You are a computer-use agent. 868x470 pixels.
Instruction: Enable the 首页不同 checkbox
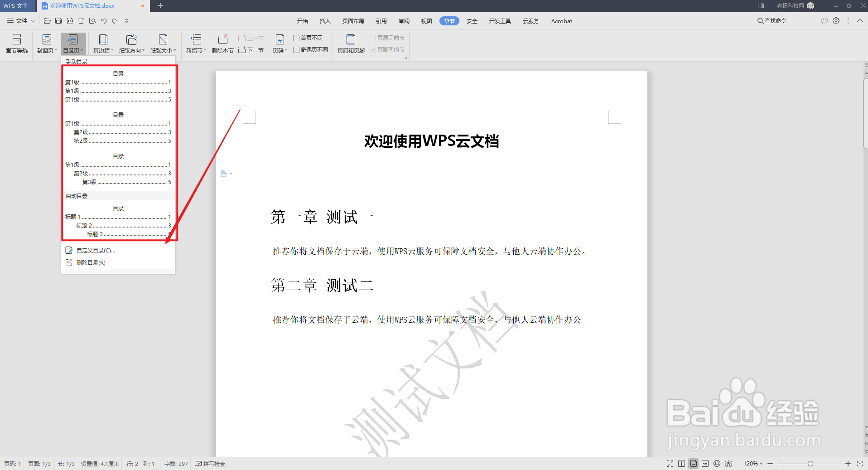point(296,38)
